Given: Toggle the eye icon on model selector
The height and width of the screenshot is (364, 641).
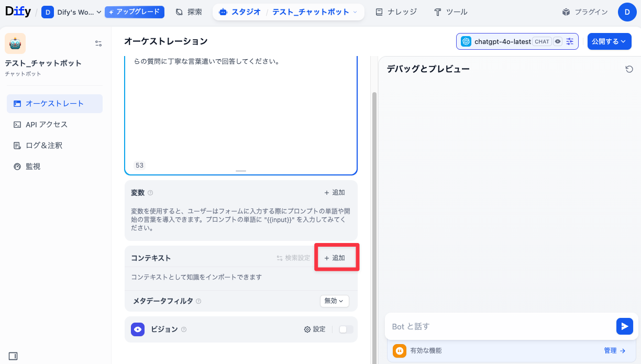Looking at the screenshot, I should [x=558, y=41].
